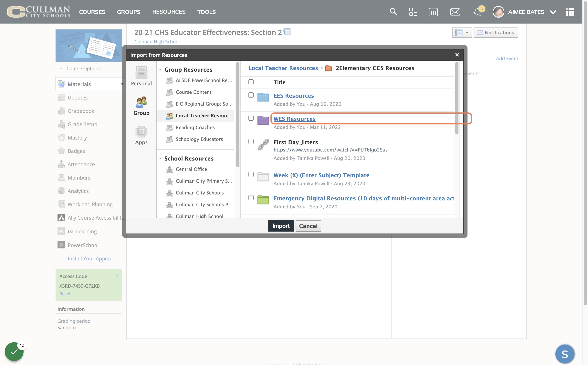This screenshot has width=588, height=365.
Task: Open the calendar icon in header
Action: coord(433,12)
